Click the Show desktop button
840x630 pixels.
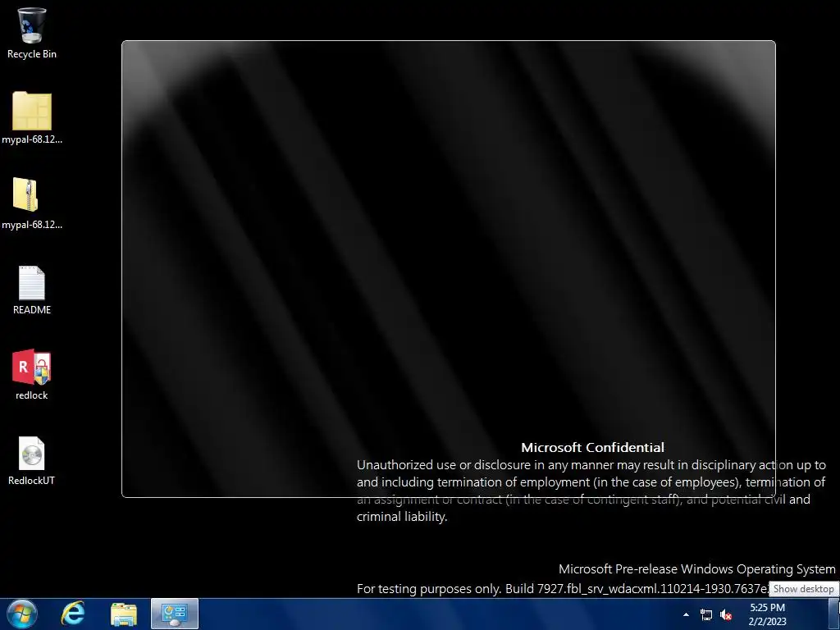[834, 614]
